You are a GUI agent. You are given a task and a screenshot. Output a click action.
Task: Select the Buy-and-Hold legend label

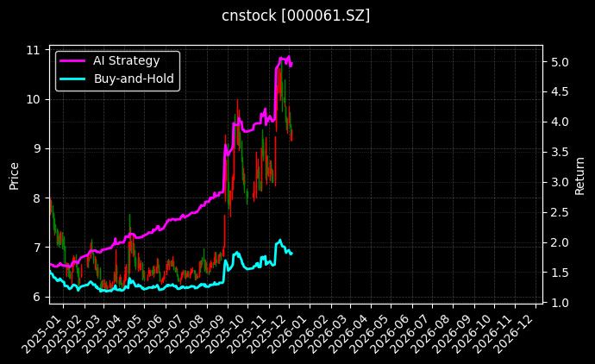click(134, 78)
